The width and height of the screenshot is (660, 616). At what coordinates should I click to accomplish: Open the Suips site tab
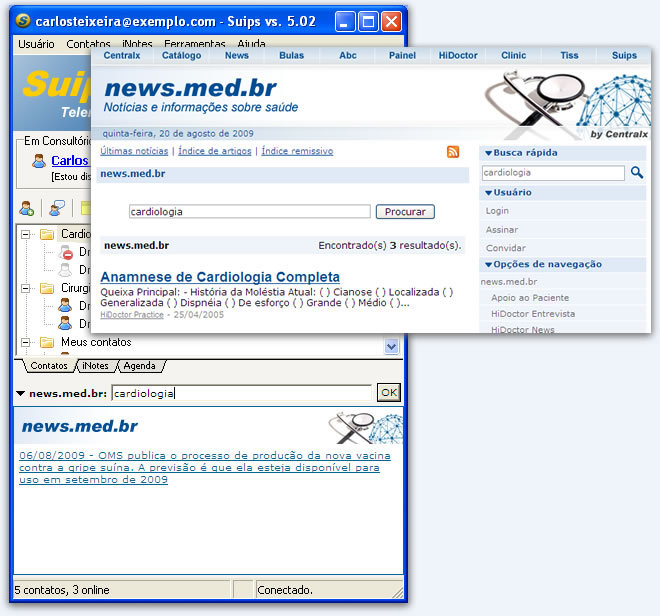click(x=624, y=55)
